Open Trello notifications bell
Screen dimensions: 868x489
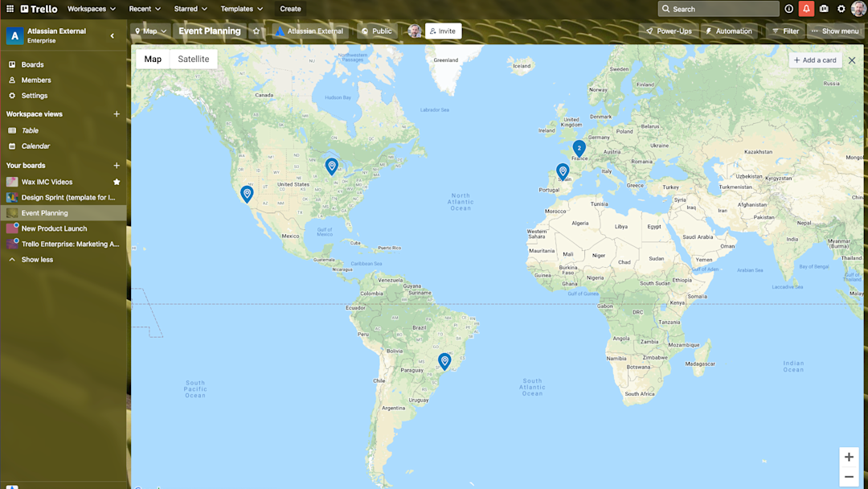pyautogui.click(x=806, y=9)
